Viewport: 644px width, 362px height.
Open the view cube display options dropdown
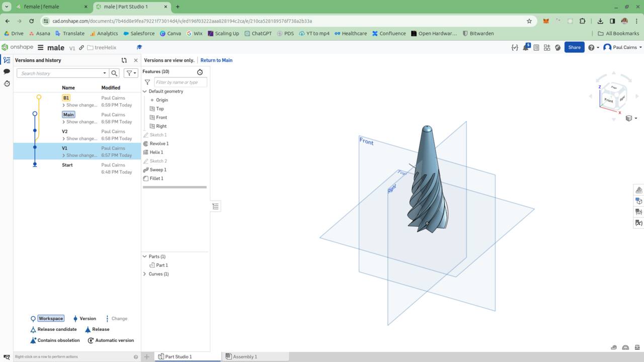pos(630,118)
